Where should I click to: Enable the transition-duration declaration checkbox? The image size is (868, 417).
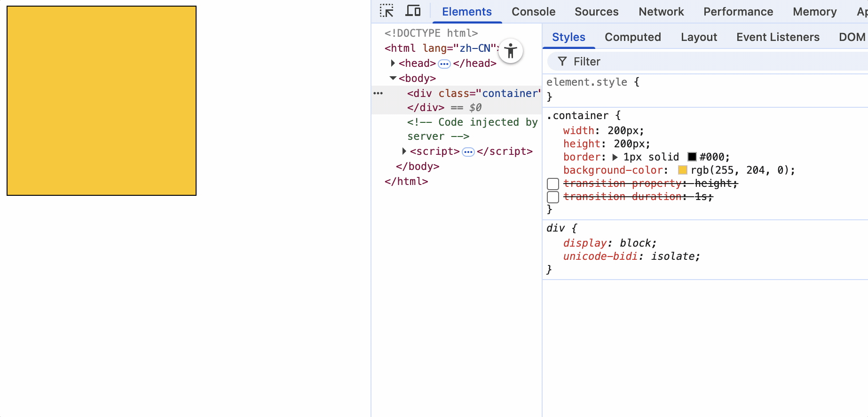click(553, 197)
